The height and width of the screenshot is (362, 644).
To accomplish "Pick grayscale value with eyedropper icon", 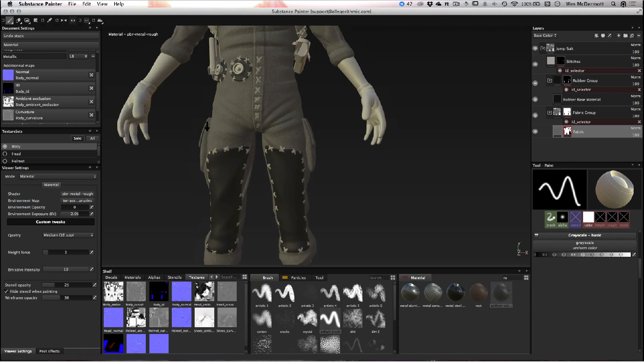I will [x=634, y=254].
